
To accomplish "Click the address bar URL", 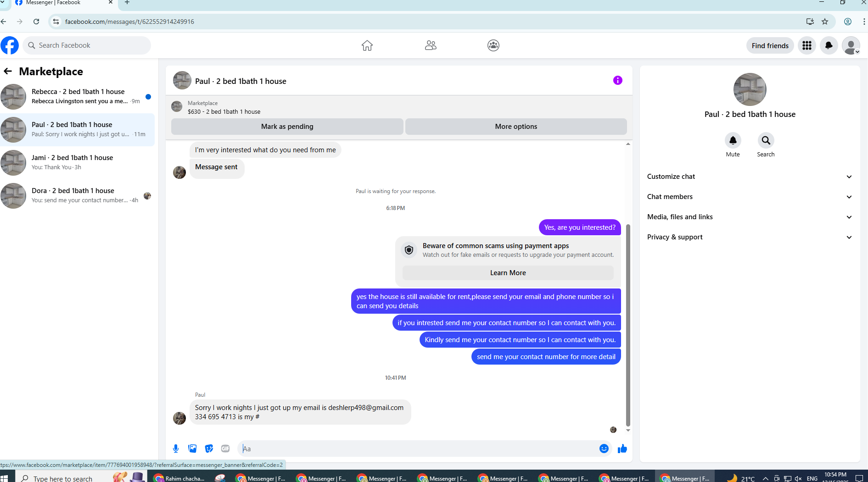I will tap(129, 22).
